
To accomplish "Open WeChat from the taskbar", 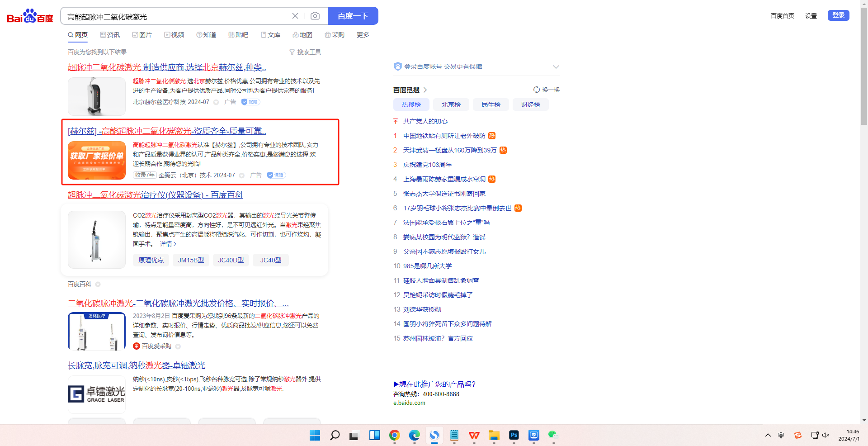I will pyautogui.click(x=553, y=435).
